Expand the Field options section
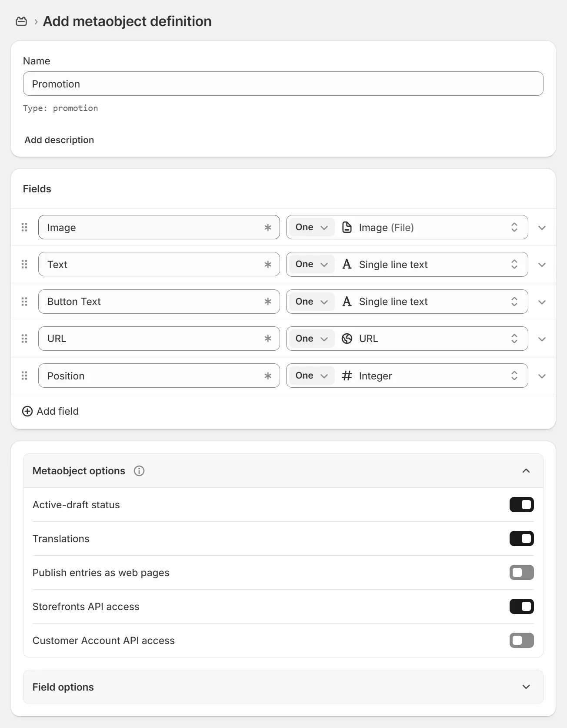Image resolution: width=567 pixels, height=728 pixels. [x=526, y=687]
